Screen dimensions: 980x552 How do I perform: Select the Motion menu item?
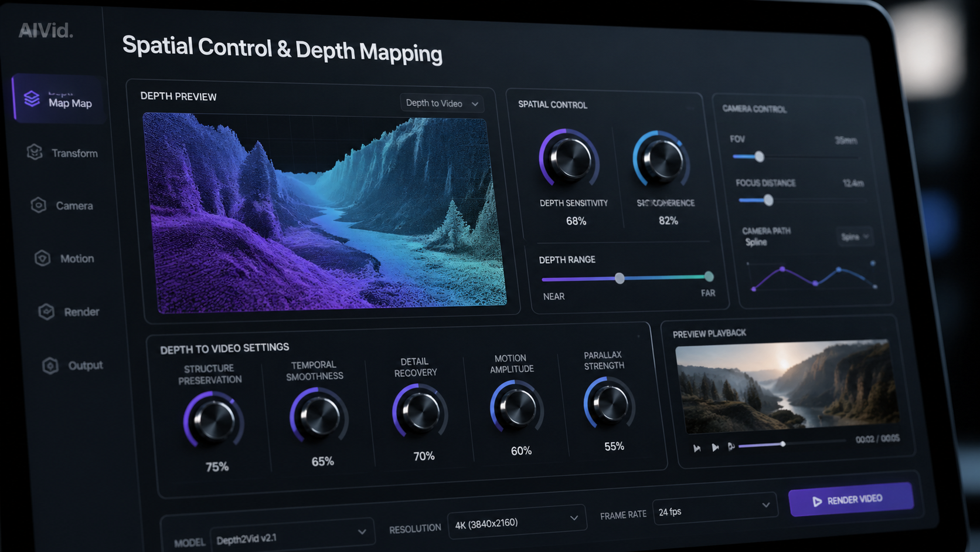coord(64,258)
